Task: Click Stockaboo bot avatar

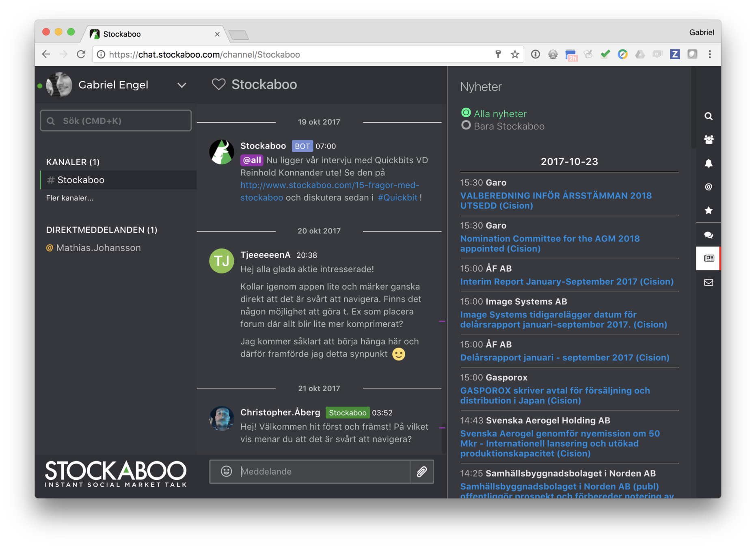Action: (221, 152)
